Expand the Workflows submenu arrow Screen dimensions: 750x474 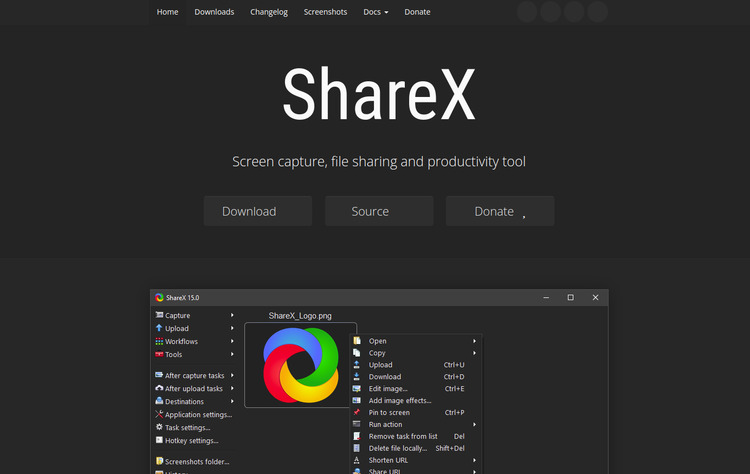[x=232, y=341]
